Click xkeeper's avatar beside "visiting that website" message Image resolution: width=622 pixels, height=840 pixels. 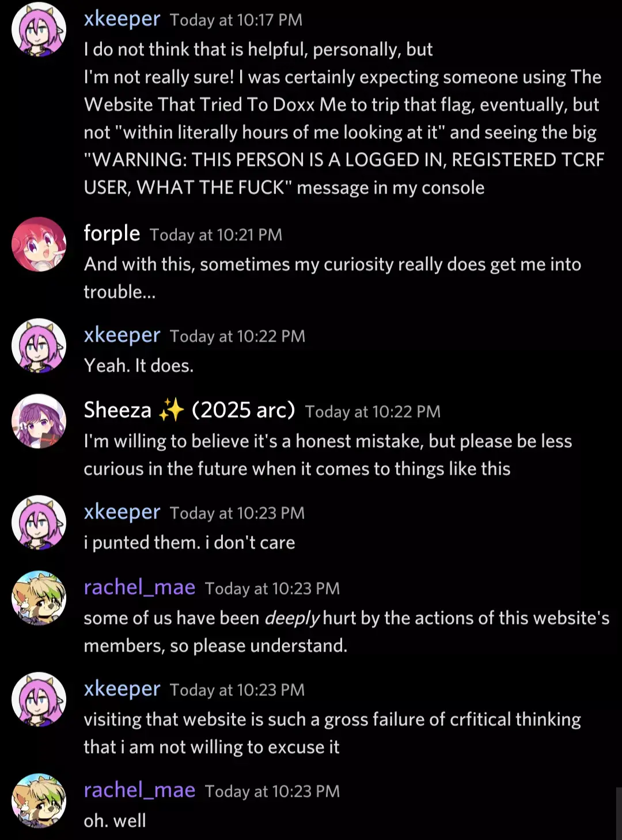click(x=39, y=699)
